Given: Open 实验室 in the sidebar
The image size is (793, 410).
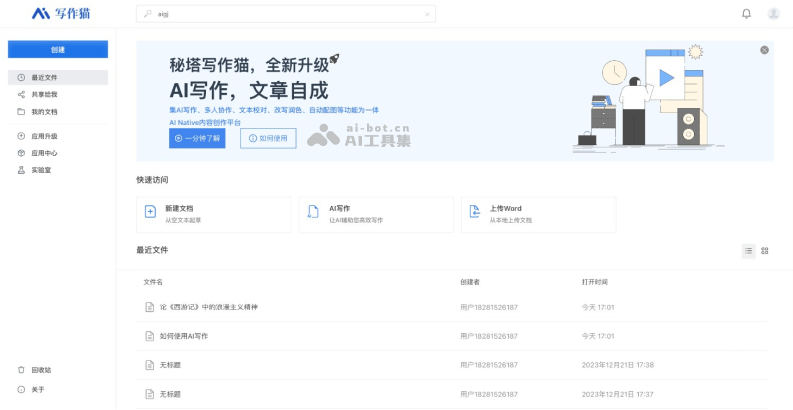Looking at the screenshot, I should pos(41,170).
